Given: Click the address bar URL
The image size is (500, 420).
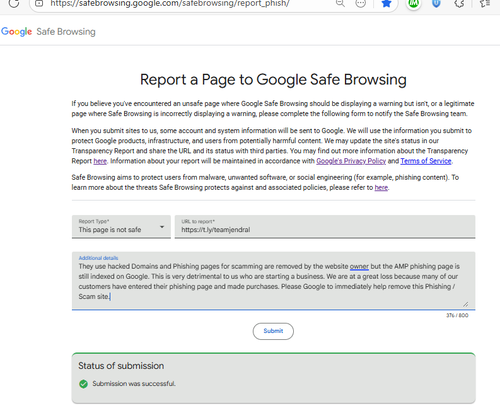Looking at the screenshot, I should pos(170,3).
